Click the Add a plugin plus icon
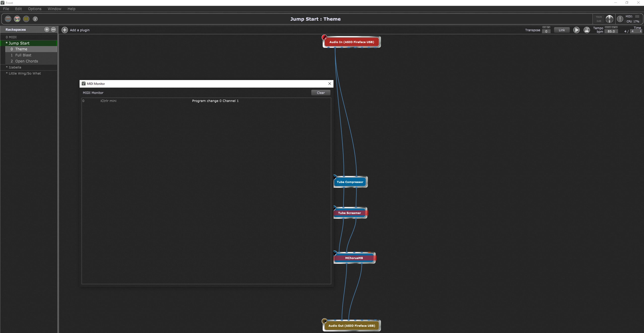This screenshot has width=644, height=333. coord(65,30)
